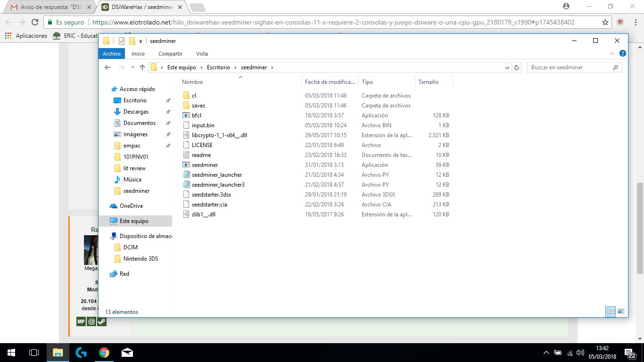The width and height of the screenshot is (644, 362).
Task: Switch to details view in the status bar
Action: [x=611, y=312]
